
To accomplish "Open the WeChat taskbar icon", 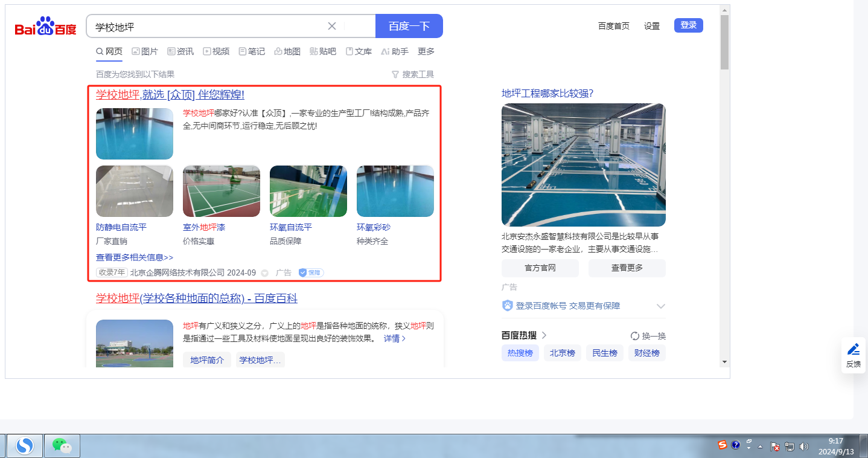I will [x=62, y=446].
